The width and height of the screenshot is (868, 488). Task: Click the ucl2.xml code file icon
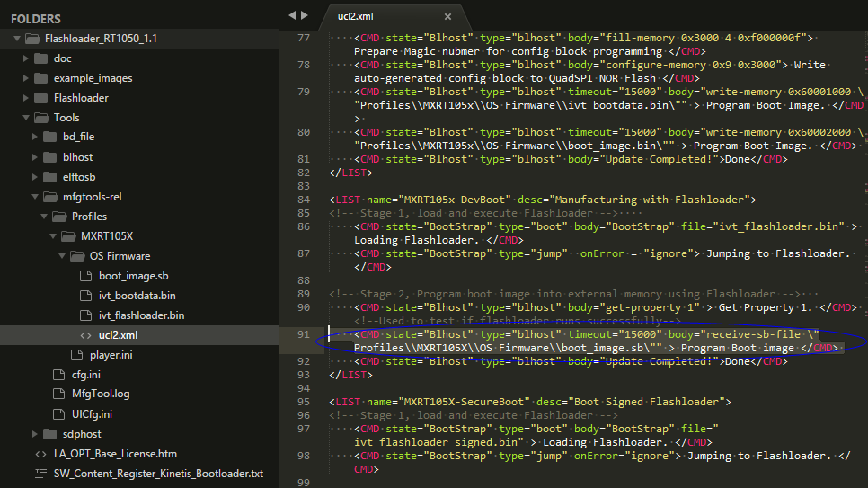click(x=85, y=335)
